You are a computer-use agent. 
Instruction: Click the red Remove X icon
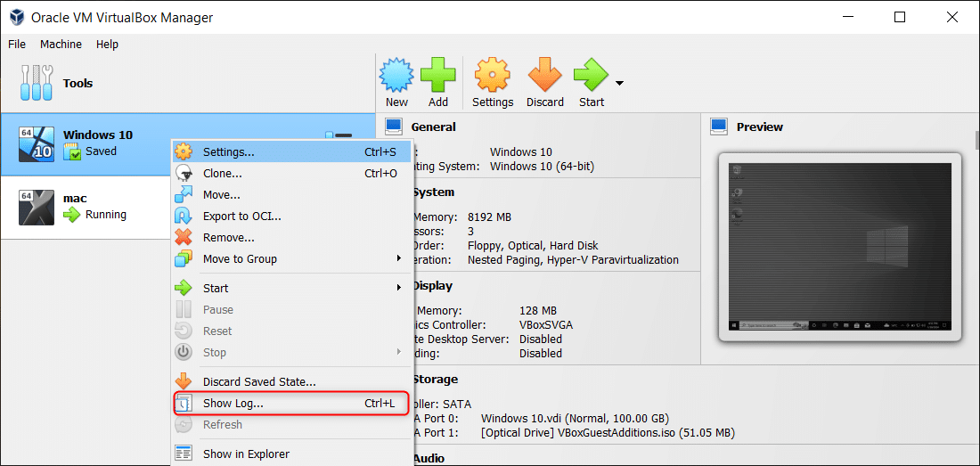[184, 237]
